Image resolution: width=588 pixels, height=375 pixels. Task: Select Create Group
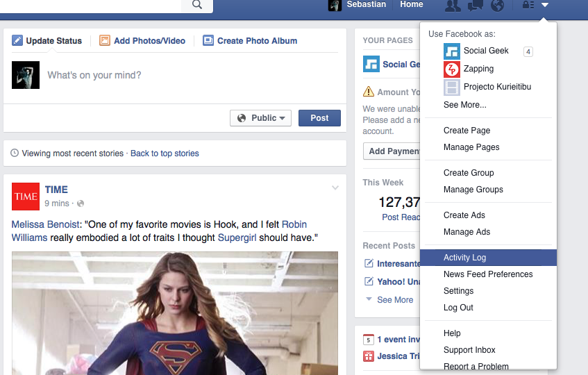click(469, 173)
